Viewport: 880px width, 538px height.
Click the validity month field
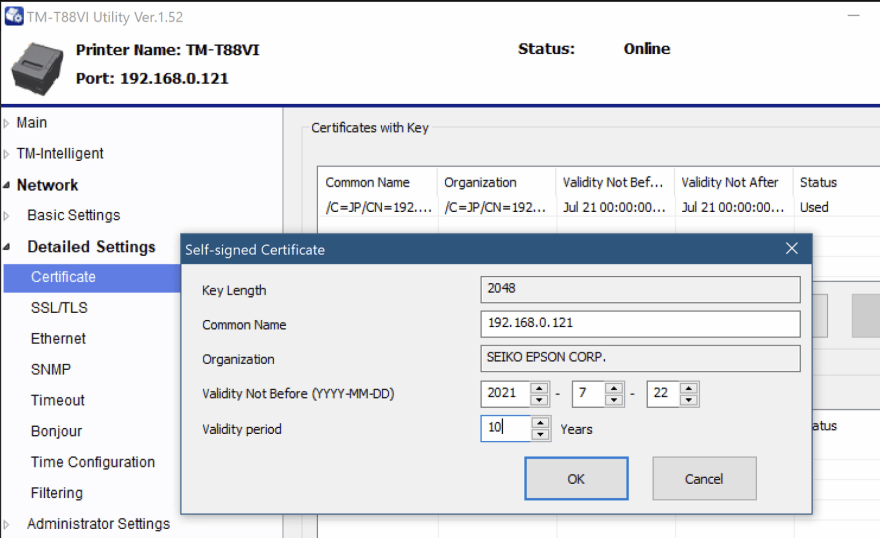[x=588, y=393]
